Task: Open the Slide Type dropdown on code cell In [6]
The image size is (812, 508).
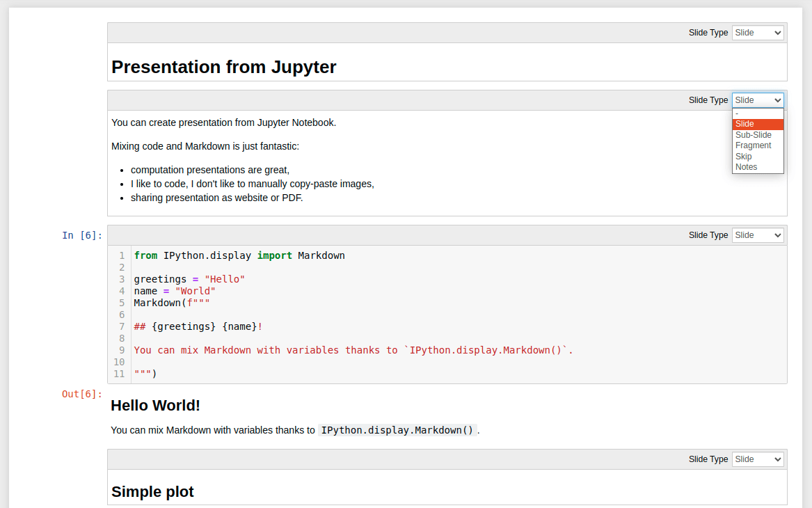Action: coord(757,235)
